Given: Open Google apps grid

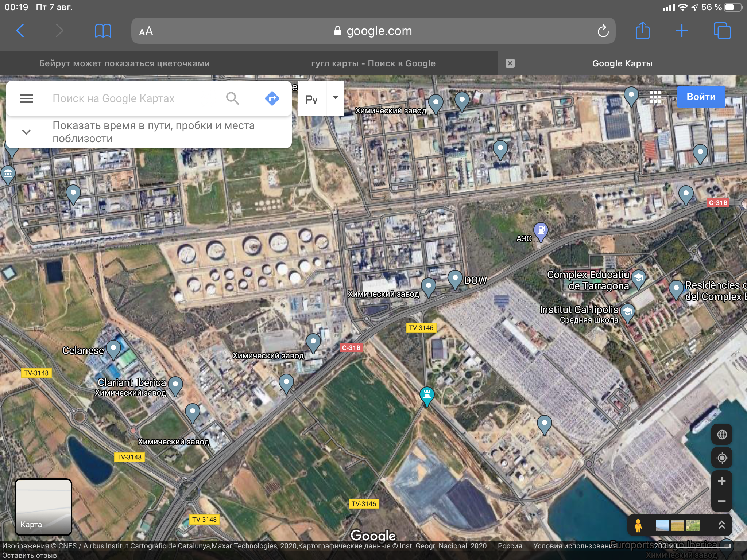Looking at the screenshot, I should [655, 97].
